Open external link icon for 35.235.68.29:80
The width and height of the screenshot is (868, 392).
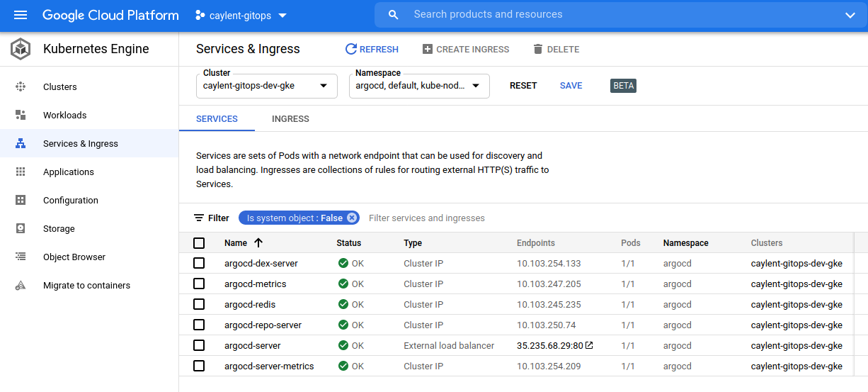(589, 345)
